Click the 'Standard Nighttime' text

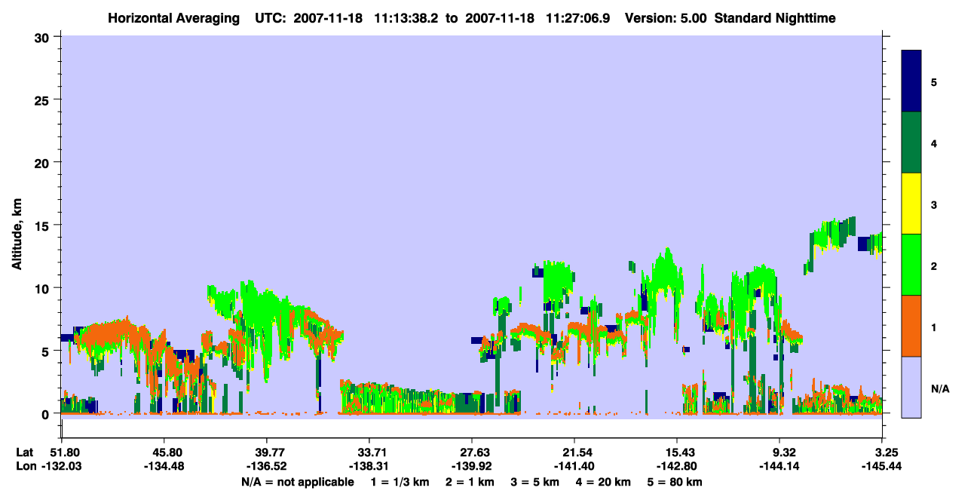point(775,17)
